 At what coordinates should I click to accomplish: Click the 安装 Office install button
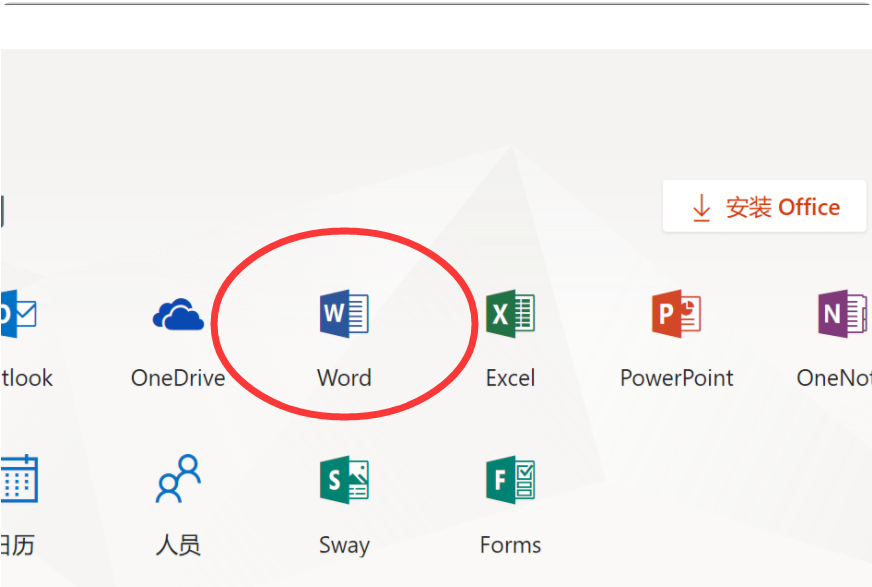(765, 206)
